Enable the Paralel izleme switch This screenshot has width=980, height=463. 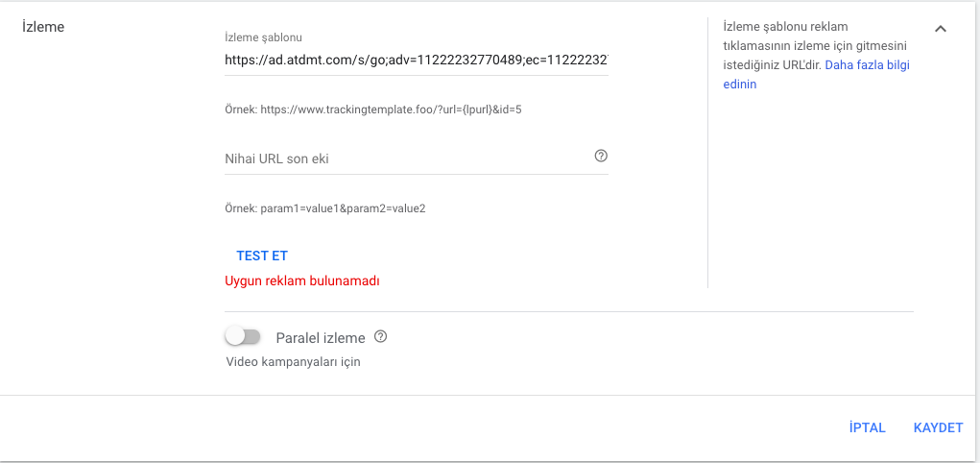pyautogui.click(x=243, y=336)
